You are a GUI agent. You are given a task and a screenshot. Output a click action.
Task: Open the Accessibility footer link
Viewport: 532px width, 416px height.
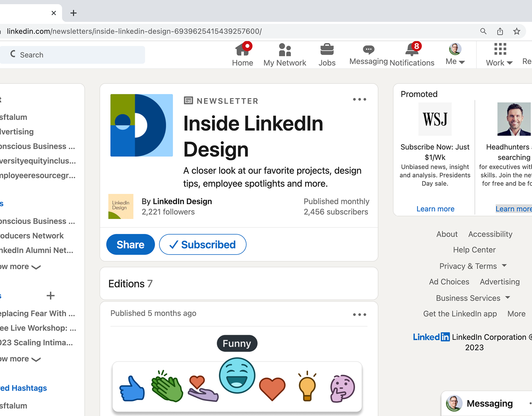tap(490, 234)
